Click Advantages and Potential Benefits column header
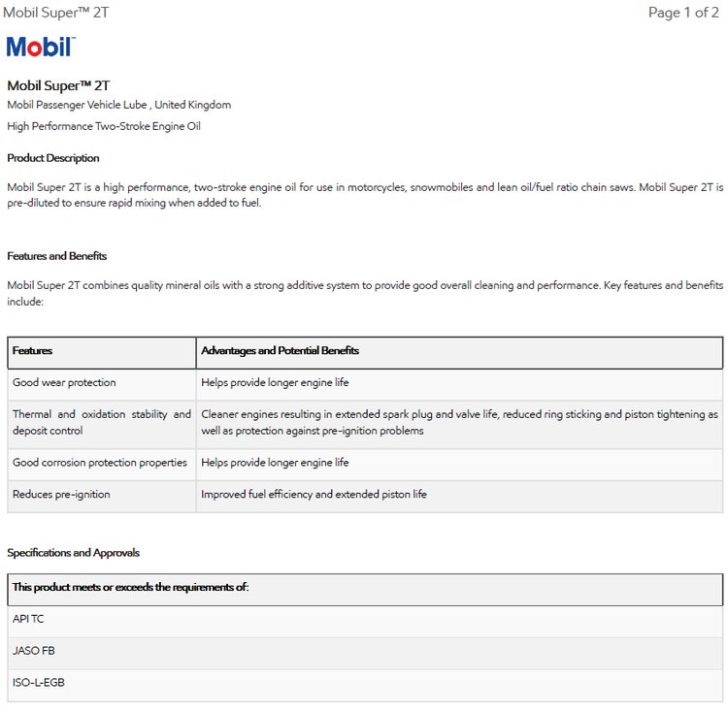This screenshot has height=712, width=728. [459, 351]
